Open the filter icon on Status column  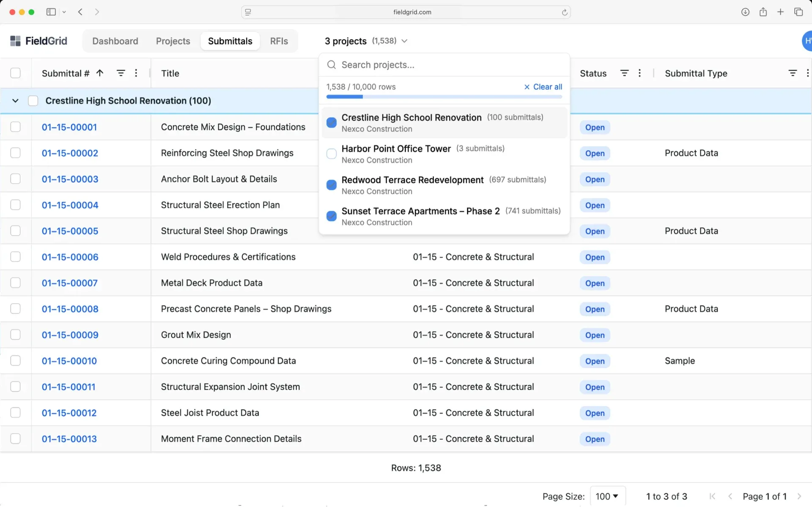(x=625, y=73)
